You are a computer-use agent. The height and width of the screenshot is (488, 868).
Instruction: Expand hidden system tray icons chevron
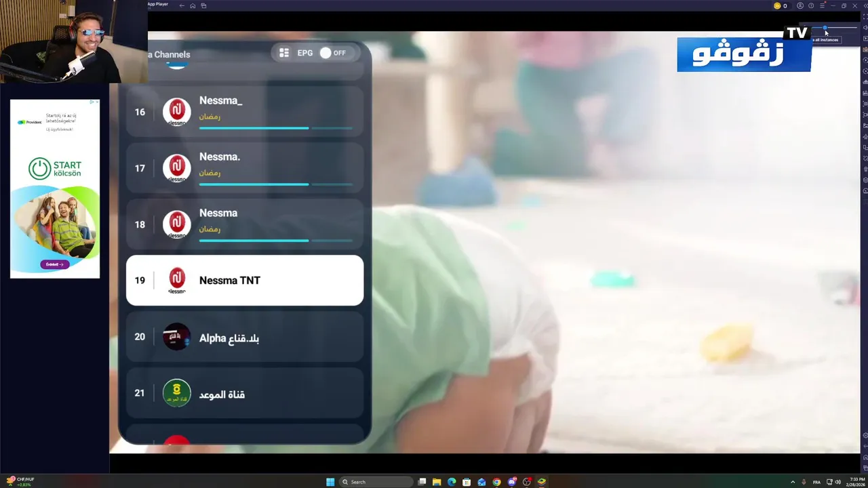tap(793, 482)
